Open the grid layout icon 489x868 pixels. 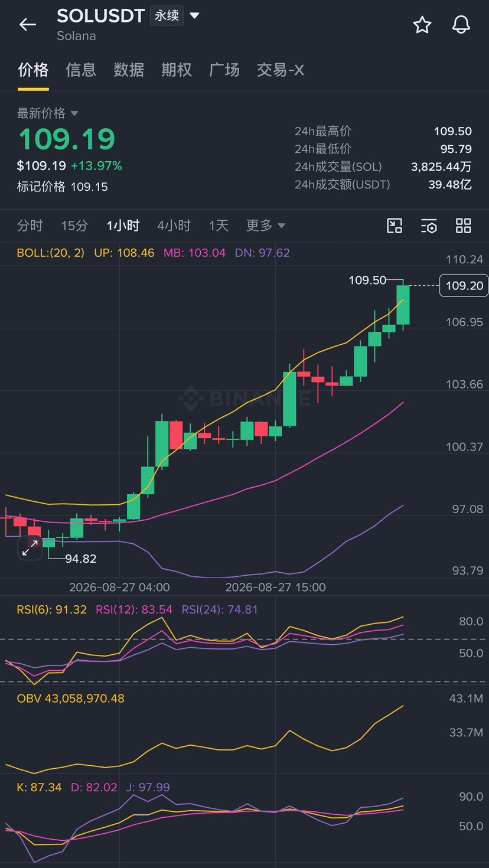click(x=464, y=226)
